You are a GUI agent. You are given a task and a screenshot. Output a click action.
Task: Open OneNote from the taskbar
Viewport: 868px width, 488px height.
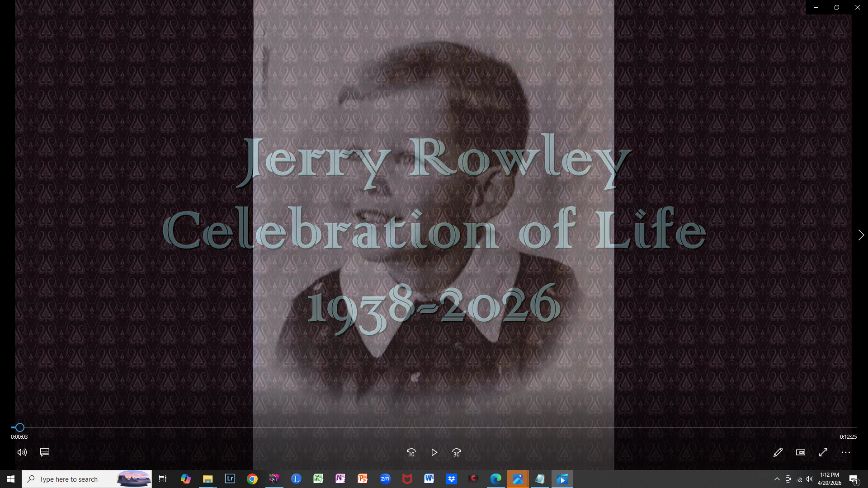[x=340, y=479]
